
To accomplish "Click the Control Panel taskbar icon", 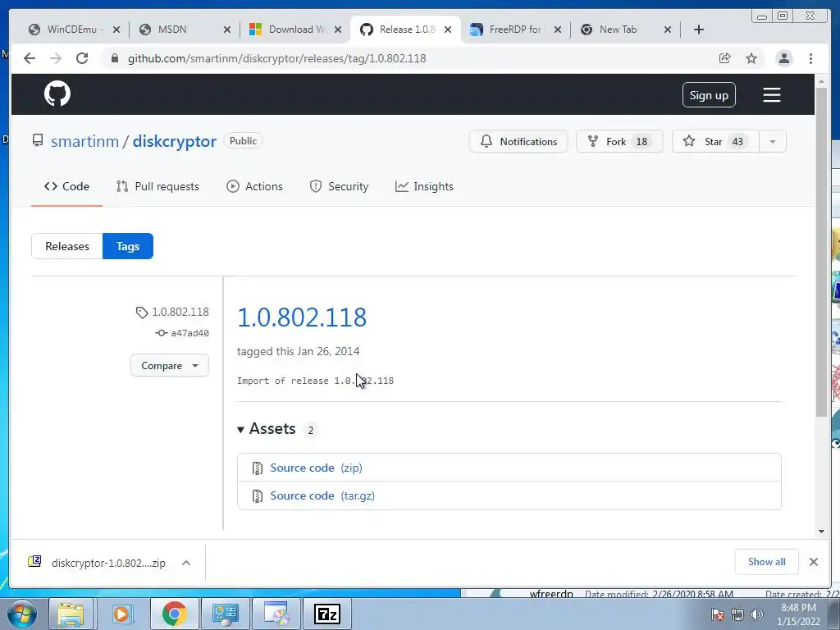I will tap(225, 614).
